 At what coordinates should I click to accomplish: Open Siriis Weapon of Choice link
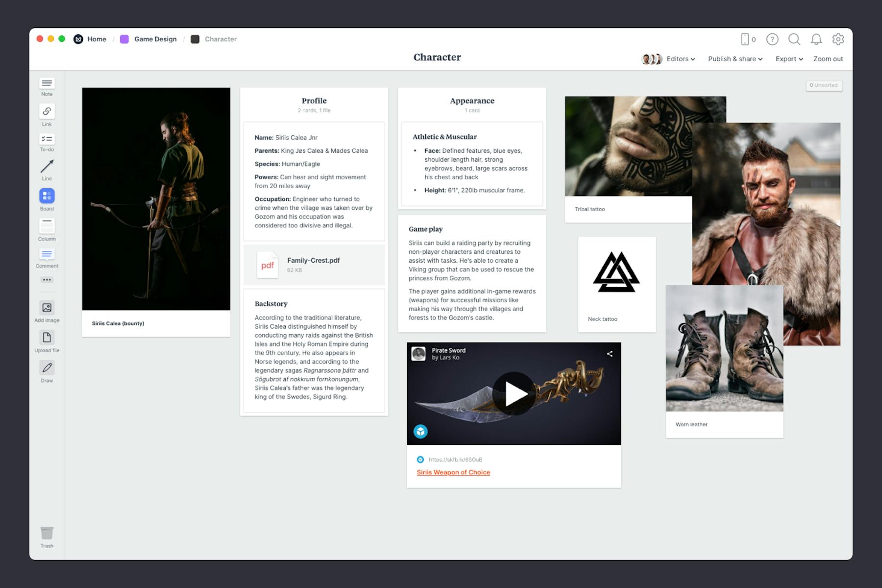tap(453, 472)
